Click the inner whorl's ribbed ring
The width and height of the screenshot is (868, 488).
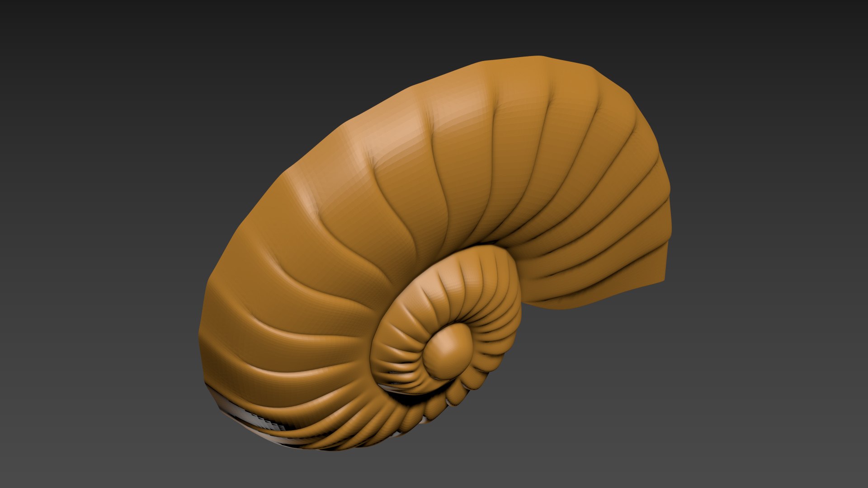[445, 325]
